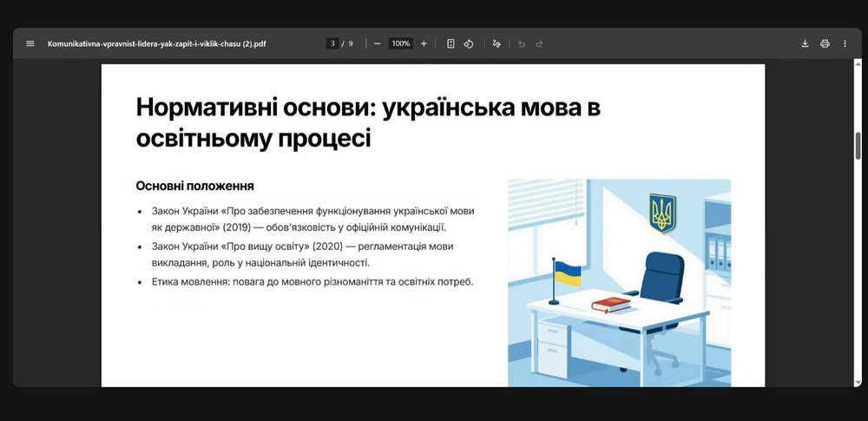Print the PDF document
This screenshot has height=421, width=868.
pos(825,43)
